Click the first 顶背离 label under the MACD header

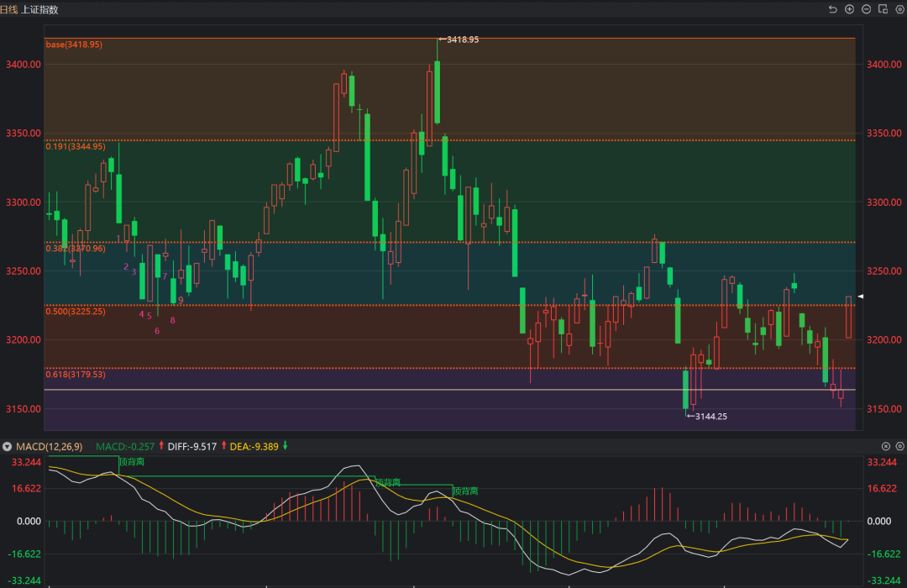[x=132, y=462]
